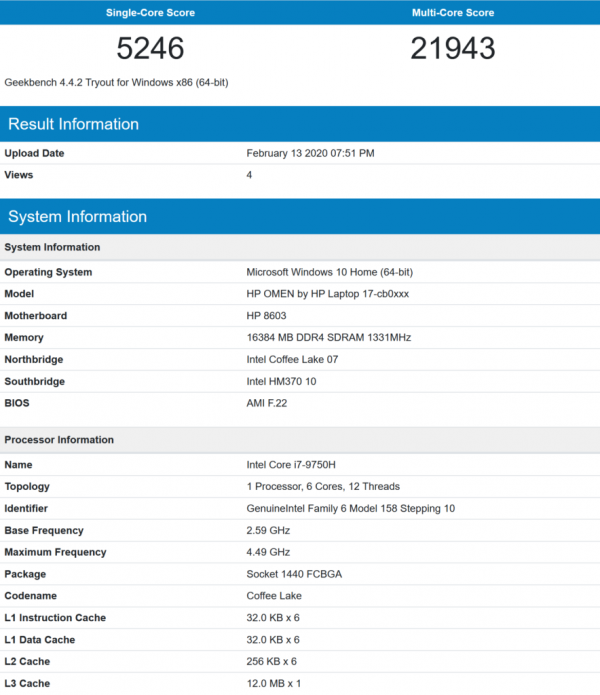Click the L3 Cache 12.0 MB value
The height and width of the screenshot is (695, 600).
pyautogui.click(x=273, y=683)
